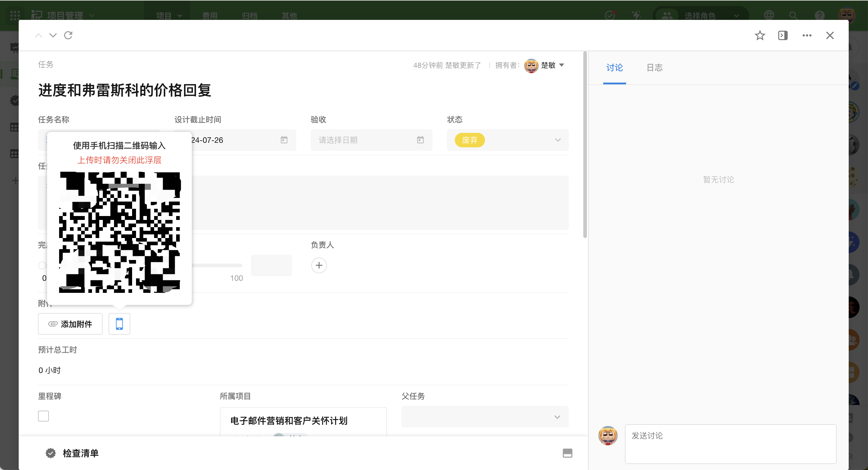Minimize the 检查清单 bottom panel
The width and height of the screenshot is (868, 470).
point(567,453)
